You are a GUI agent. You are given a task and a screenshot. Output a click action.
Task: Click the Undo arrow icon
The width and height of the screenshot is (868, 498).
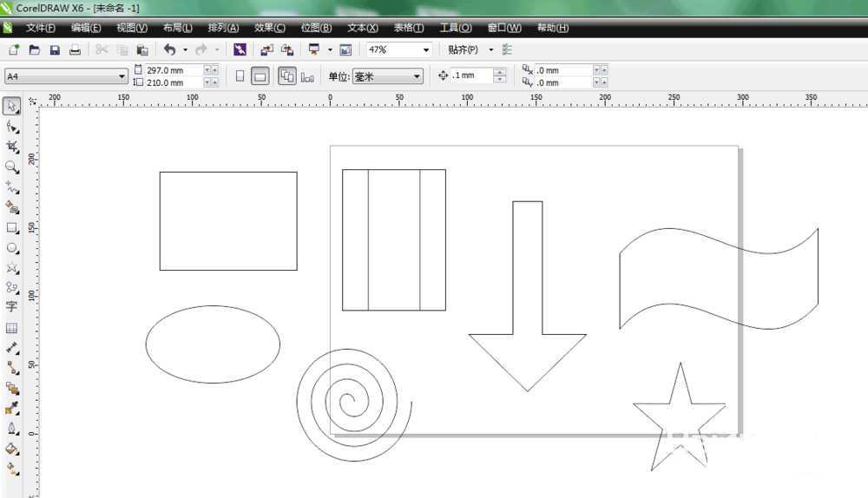(169, 50)
